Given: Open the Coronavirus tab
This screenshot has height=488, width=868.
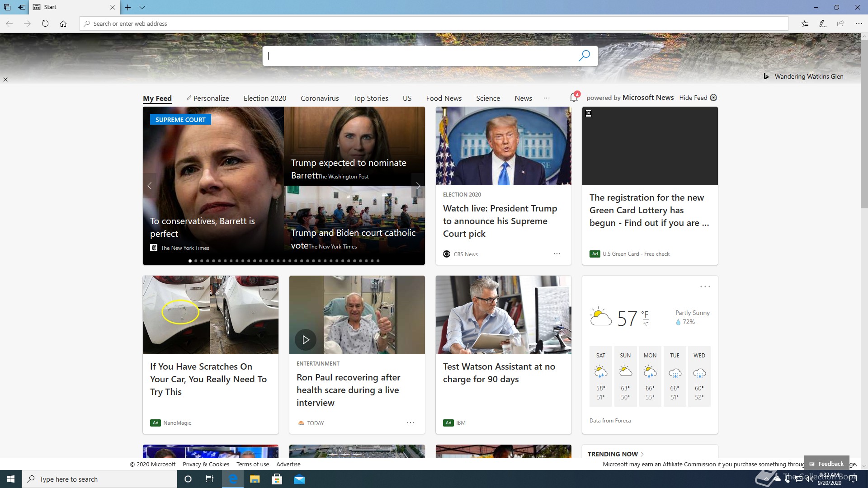Looking at the screenshot, I should click(x=320, y=98).
